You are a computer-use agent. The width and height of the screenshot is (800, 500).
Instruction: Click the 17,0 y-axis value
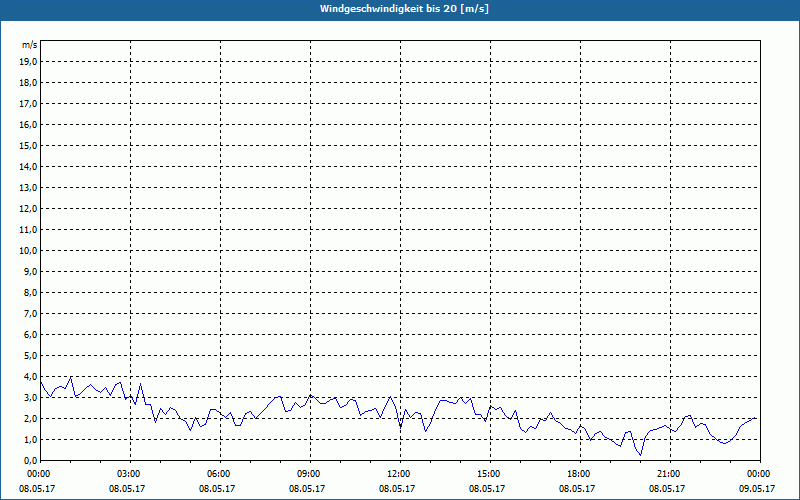(x=30, y=104)
